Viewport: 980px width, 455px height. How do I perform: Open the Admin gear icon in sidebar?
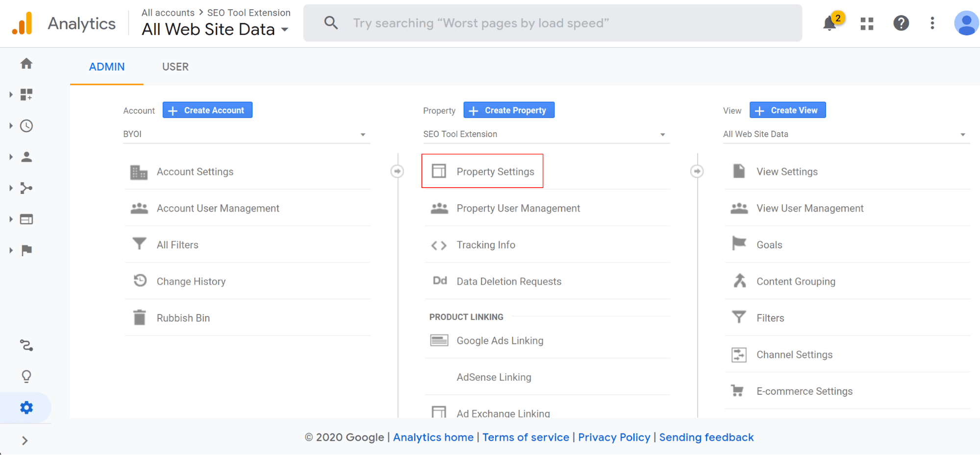(26, 407)
